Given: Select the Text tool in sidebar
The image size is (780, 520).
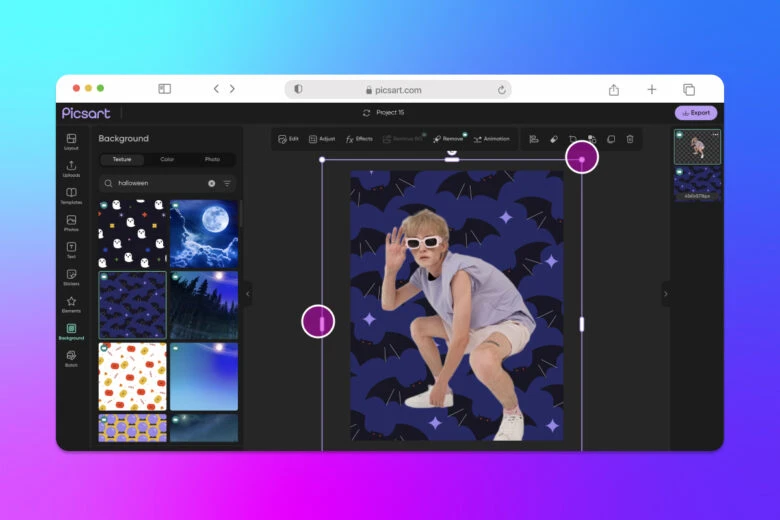Looking at the screenshot, I should 71,249.
